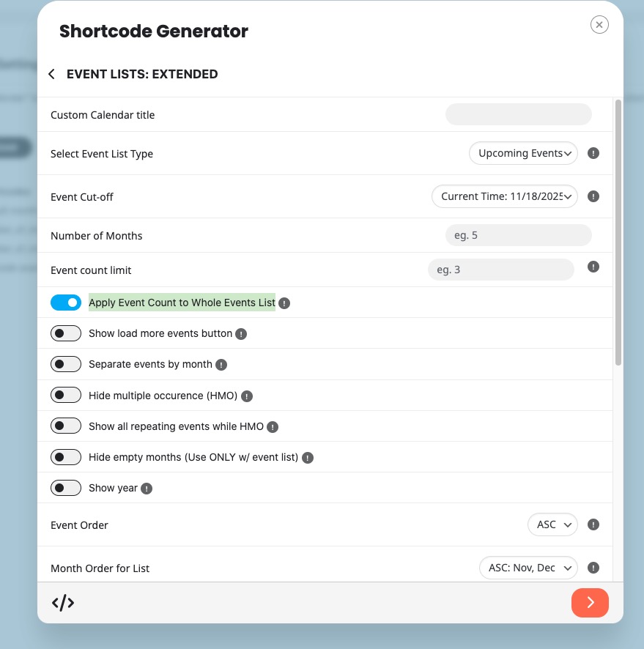Screen dimensions: 644x649
Task: Click the back arrow beside Event Lists: Extended
Action: point(51,74)
